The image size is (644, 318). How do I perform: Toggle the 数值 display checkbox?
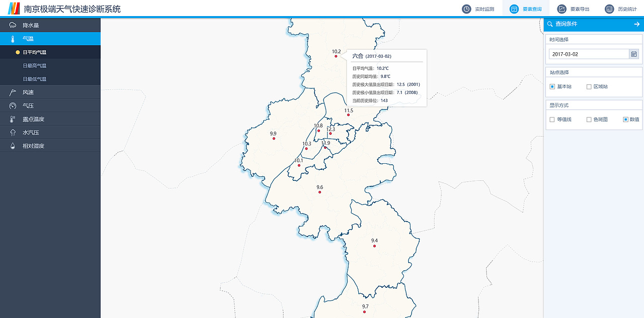[625, 120]
